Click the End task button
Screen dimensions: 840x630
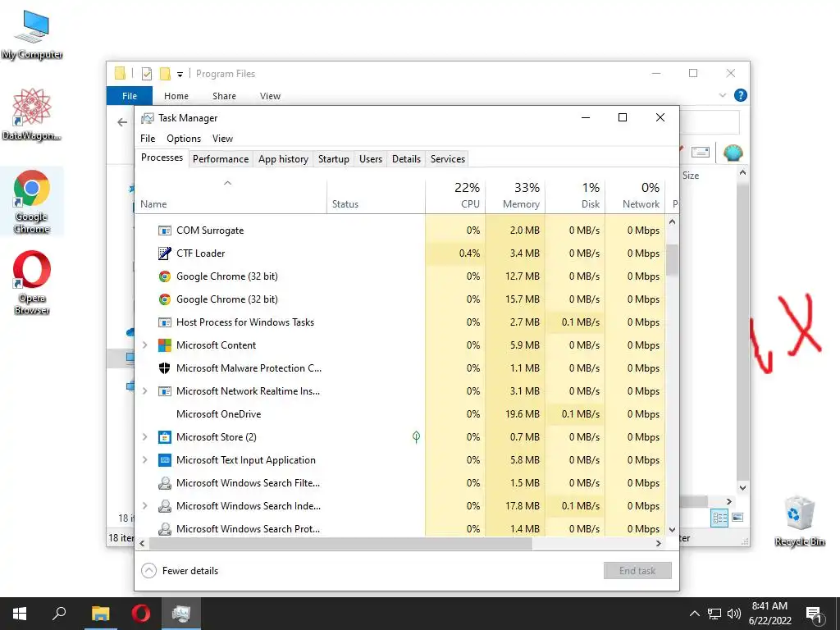coord(637,571)
